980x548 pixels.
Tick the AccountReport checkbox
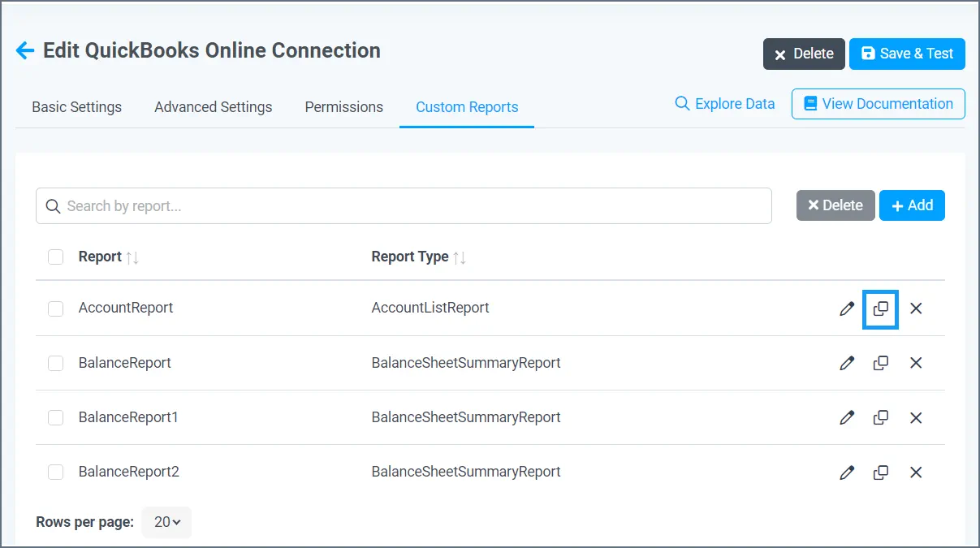click(56, 309)
